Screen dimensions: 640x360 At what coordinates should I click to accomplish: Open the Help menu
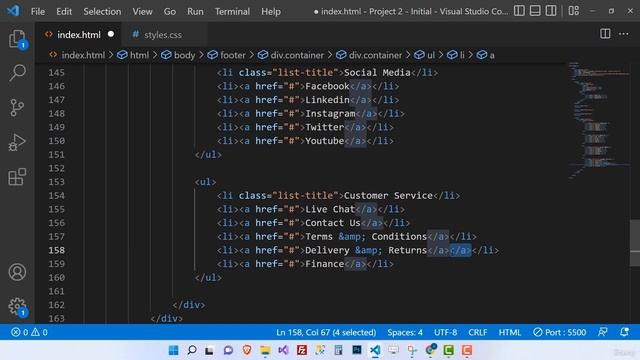(x=271, y=11)
